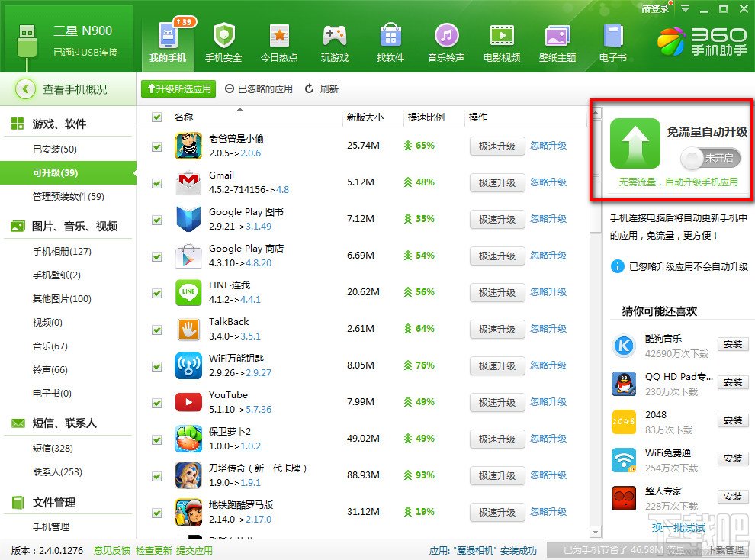Uncheck the Gmail row checkbox
Image resolution: width=755 pixels, height=560 pixels.
[x=156, y=183]
